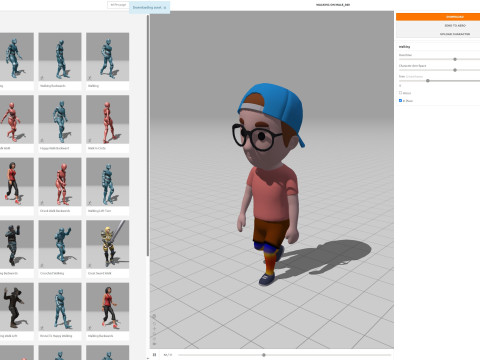This screenshot has height=360, width=480.
Task: Enable the Mirror checkbox
Action: (x=400, y=93)
